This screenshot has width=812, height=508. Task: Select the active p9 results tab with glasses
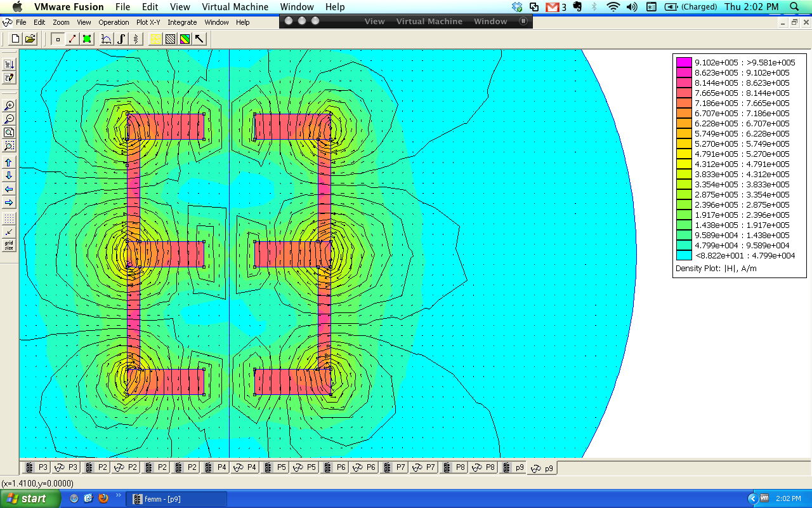(x=542, y=468)
